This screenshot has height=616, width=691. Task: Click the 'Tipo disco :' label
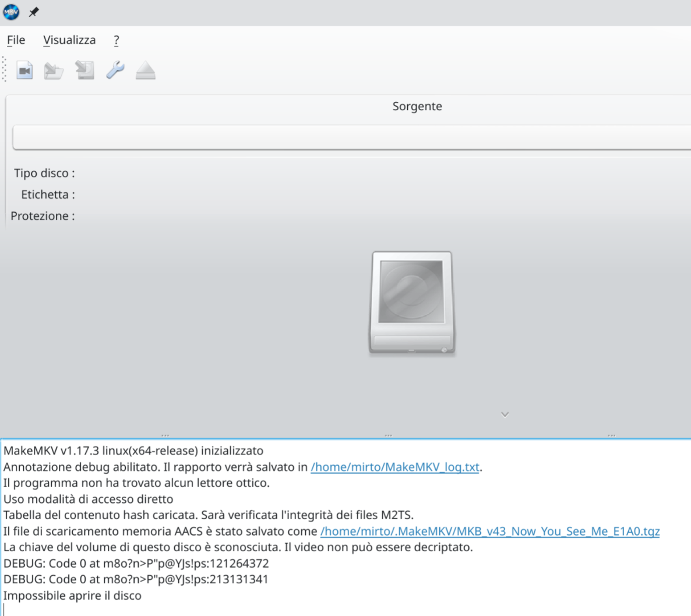point(44,173)
